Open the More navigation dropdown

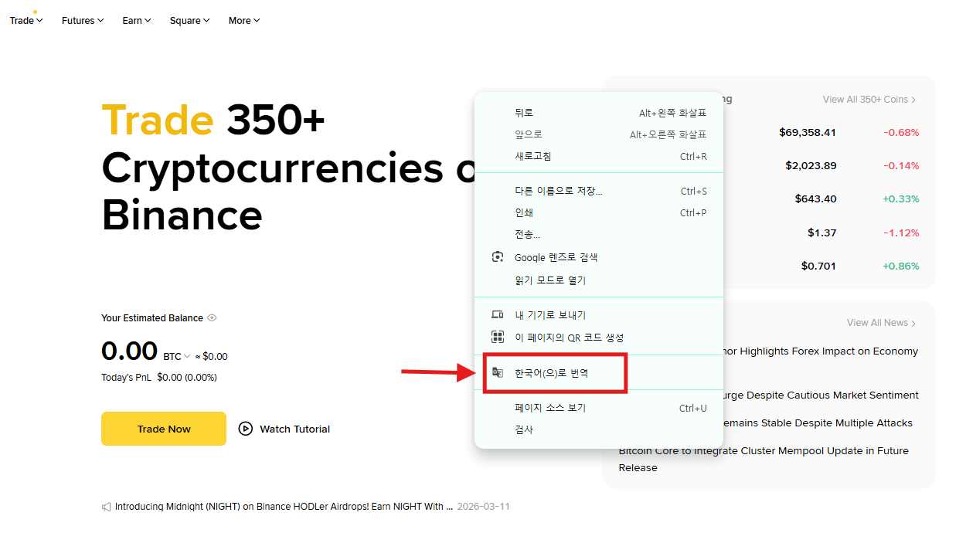(x=244, y=21)
